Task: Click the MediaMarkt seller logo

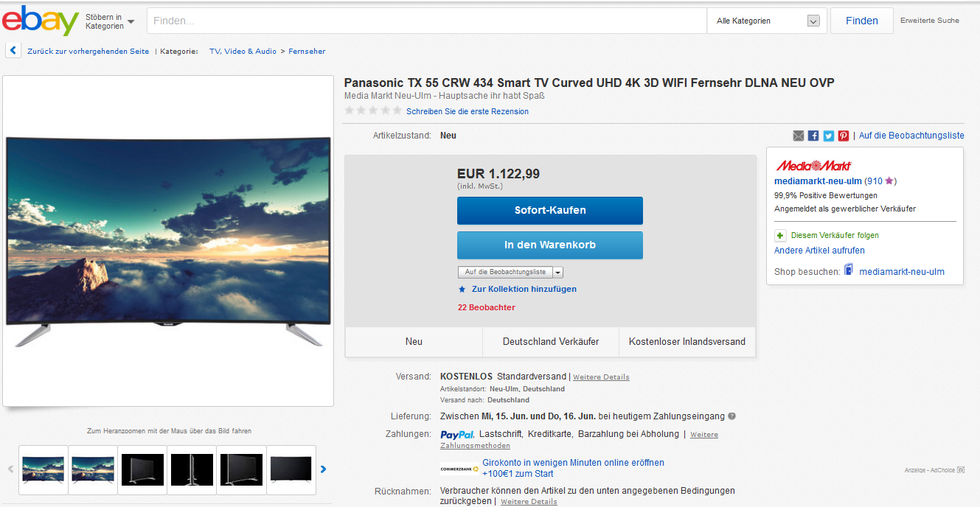Action: click(813, 166)
